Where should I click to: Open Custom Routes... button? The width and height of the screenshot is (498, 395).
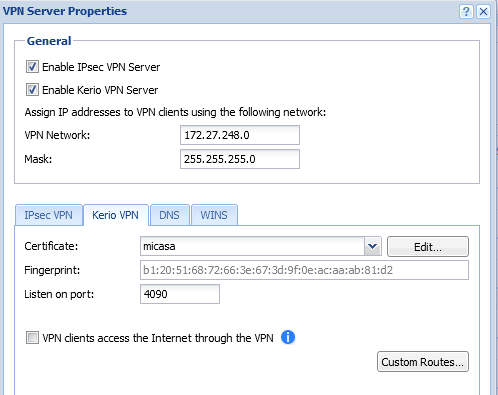[x=423, y=362]
